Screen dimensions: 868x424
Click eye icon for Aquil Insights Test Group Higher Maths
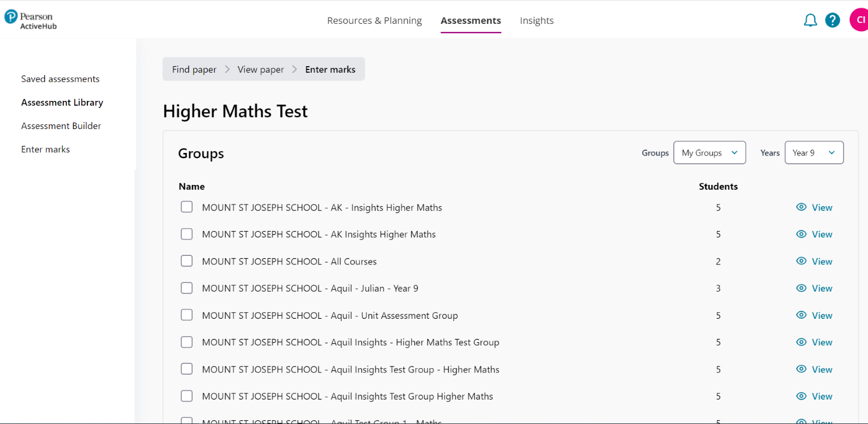(x=801, y=396)
